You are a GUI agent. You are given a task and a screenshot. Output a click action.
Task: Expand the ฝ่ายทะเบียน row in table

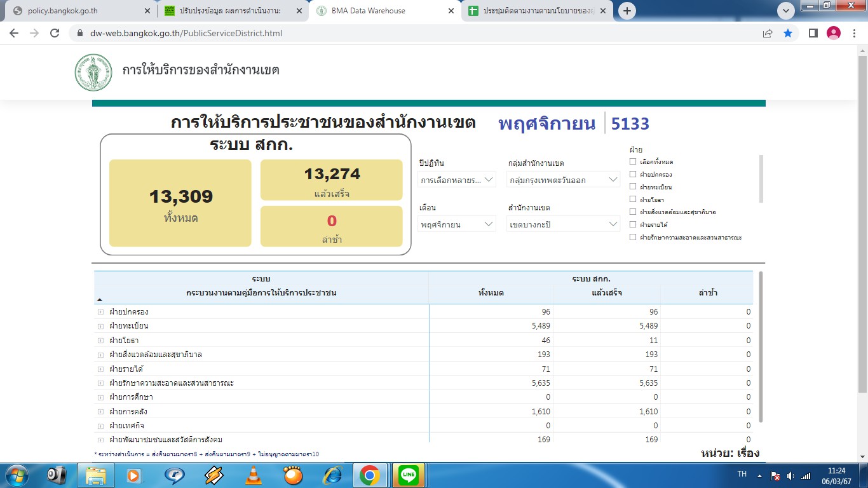[x=100, y=326]
